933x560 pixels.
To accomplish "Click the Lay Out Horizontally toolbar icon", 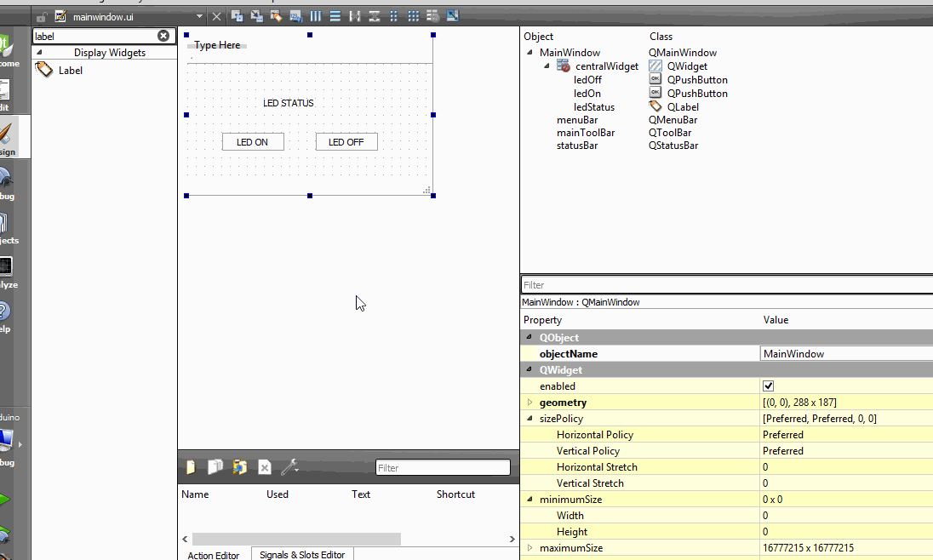I will coord(315,16).
